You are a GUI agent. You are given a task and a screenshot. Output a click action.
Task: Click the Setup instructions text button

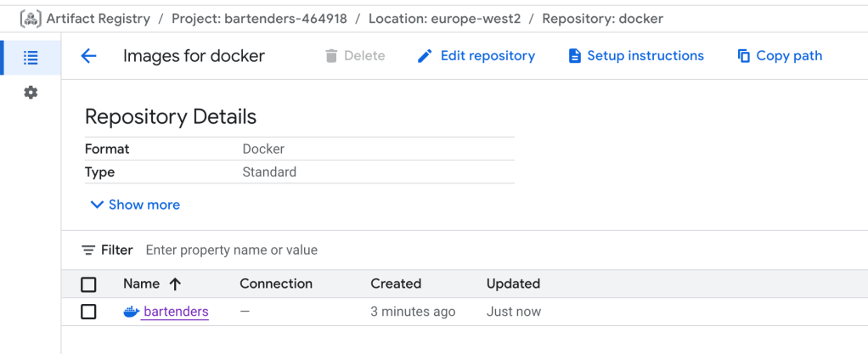[645, 56]
